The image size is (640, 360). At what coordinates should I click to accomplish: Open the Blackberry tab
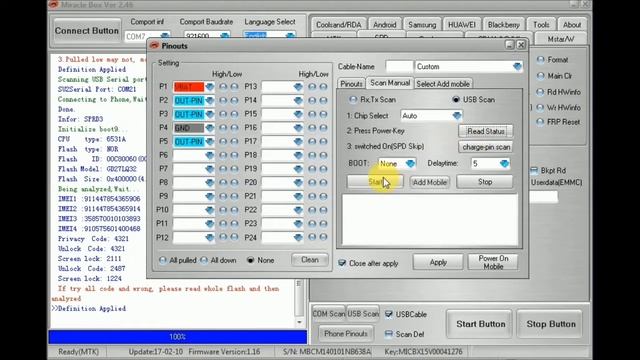(503, 25)
